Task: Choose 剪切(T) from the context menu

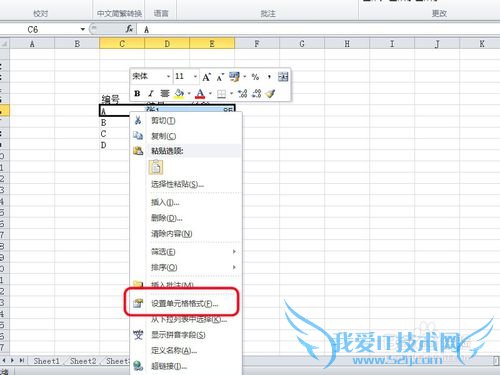Action: click(x=186, y=120)
